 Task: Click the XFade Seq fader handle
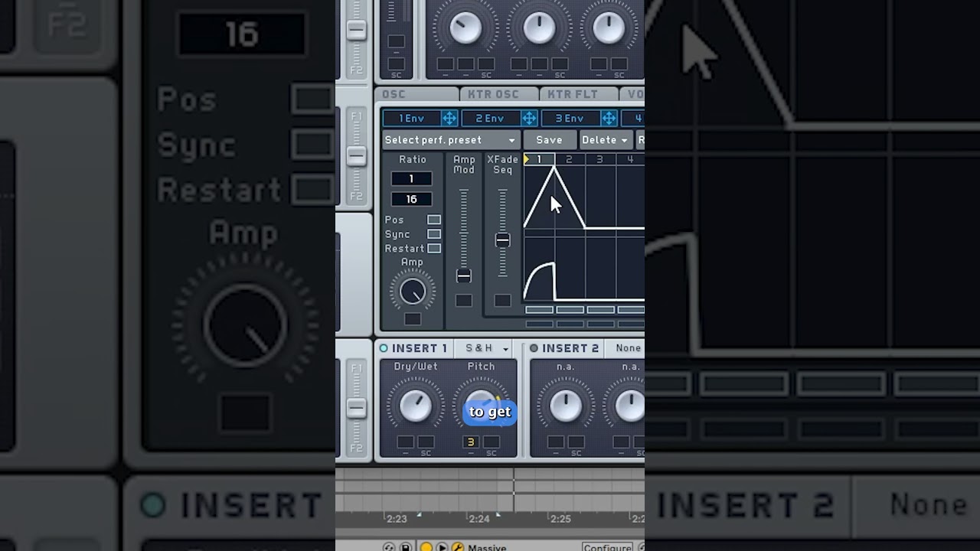click(502, 240)
